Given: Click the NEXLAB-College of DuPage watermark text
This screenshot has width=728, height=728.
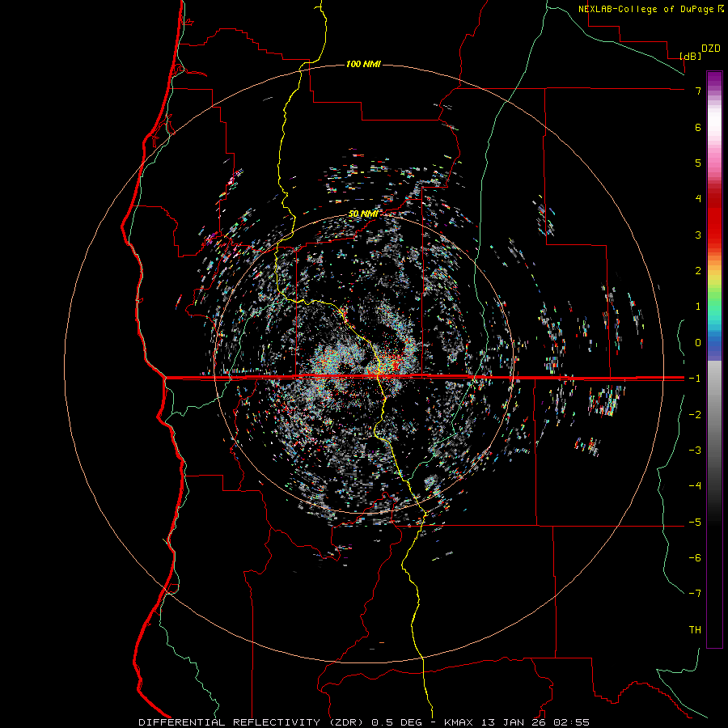Looking at the screenshot, I should pos(646,9).
